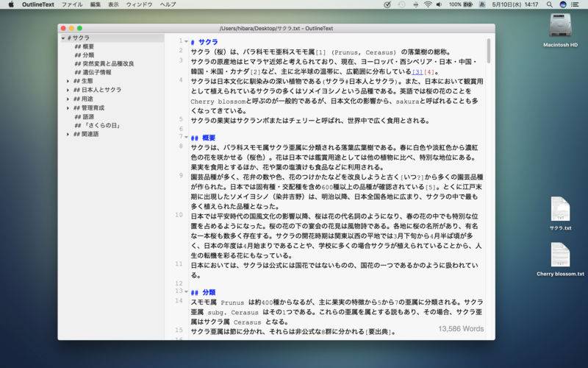
Task: Click the # サクラ heading in editor
Action: (204, 42)
